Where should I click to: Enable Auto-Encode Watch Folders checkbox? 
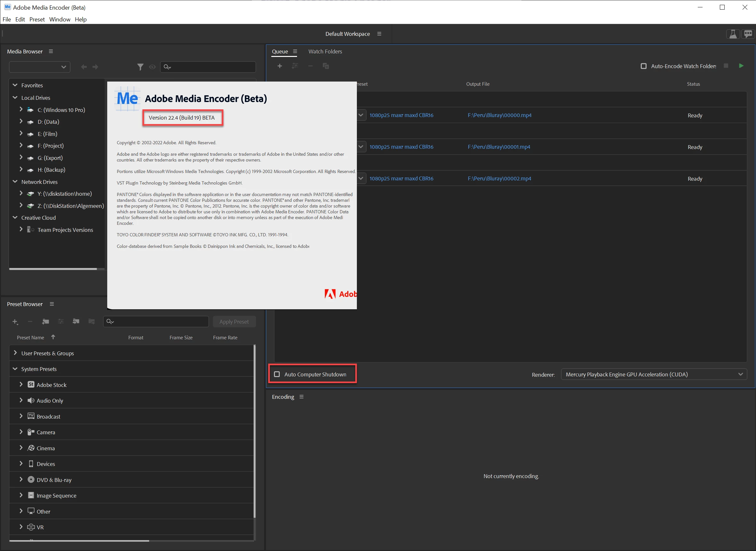coord(644,66)
